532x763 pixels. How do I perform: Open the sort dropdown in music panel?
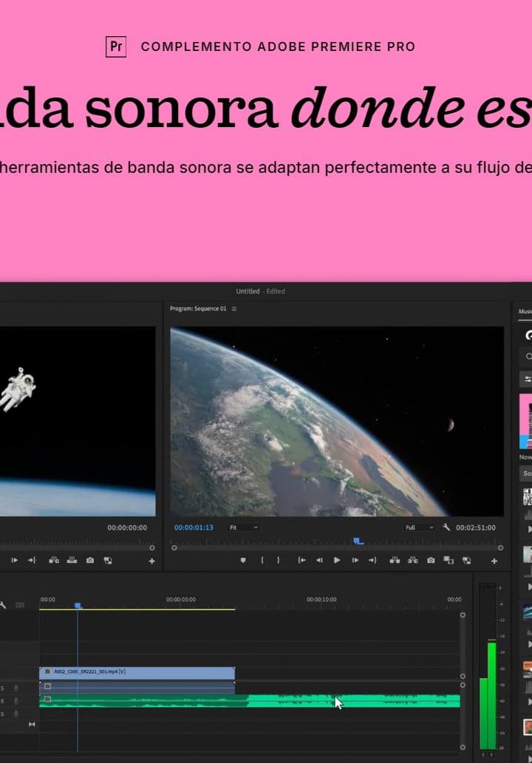click(x=525, y=473)
